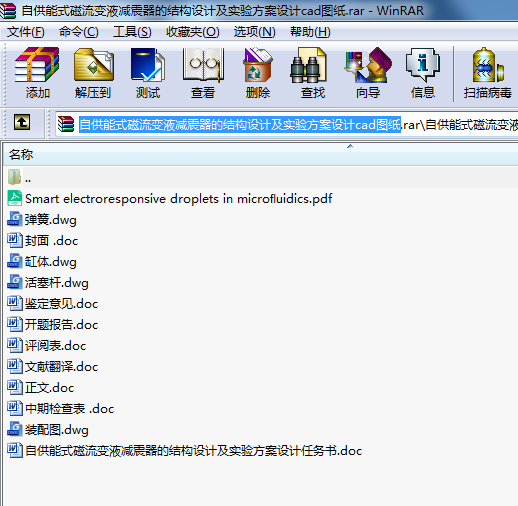Select file name 弹簧.dwg
518x506 pixels.
click(x=51, y=220)
